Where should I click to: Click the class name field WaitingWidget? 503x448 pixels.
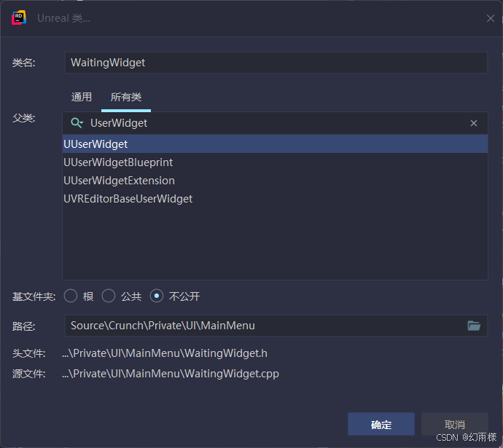tap(276, 63)
